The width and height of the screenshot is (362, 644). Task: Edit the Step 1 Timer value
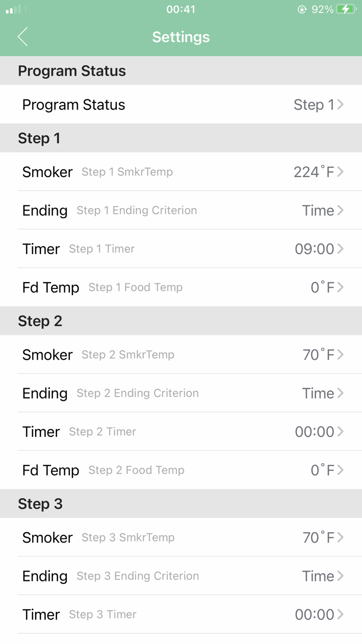pos(181,248)
